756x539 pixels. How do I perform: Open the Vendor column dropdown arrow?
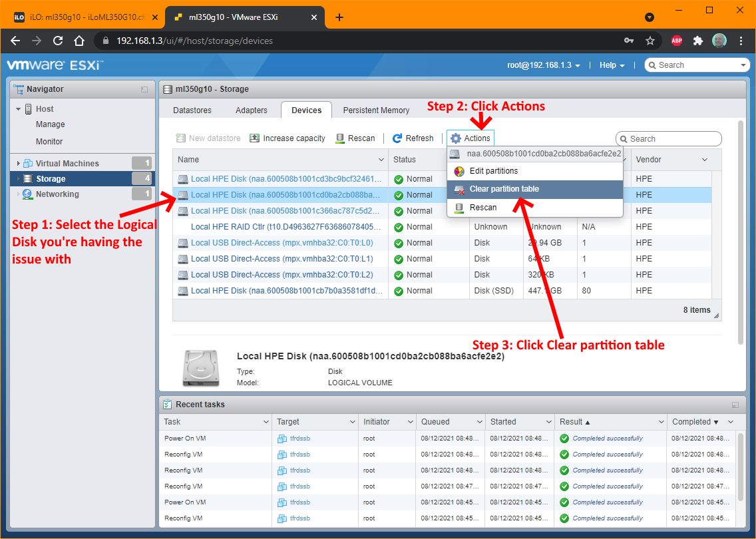click(x=705, y=160)
